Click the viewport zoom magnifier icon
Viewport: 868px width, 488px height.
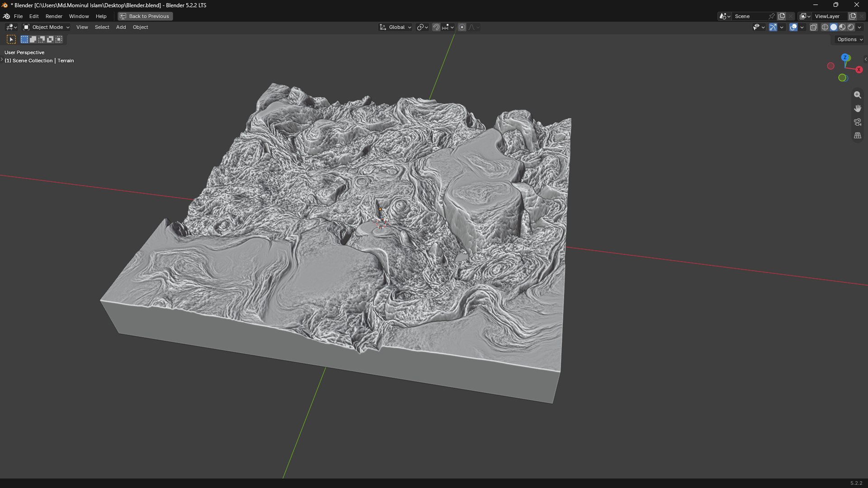coord(857,95)
